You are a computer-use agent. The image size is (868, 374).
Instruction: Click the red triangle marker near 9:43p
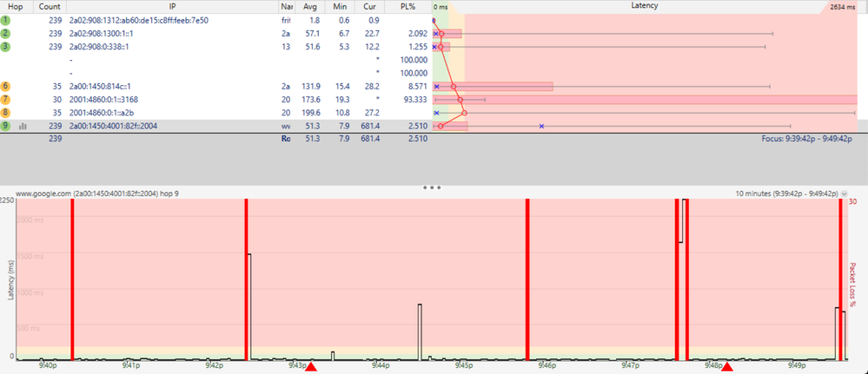(x=311, y=367)
